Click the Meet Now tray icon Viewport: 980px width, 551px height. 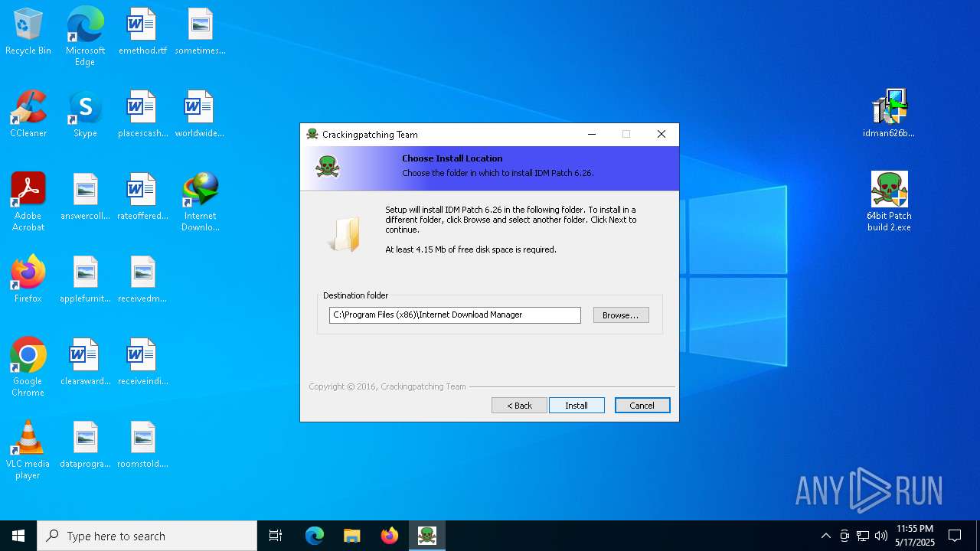pos(844,536)
